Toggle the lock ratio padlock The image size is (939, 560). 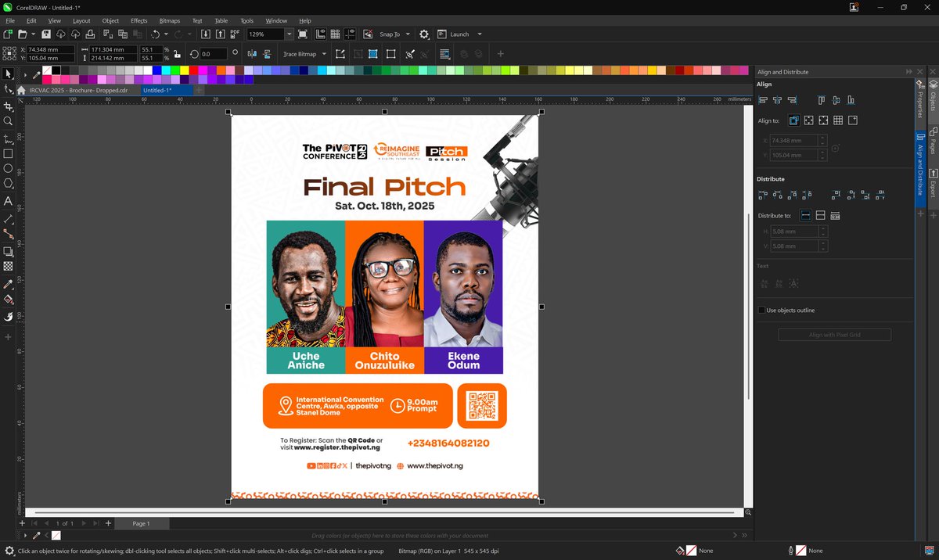pyautogui.click(x=177, y=54)
